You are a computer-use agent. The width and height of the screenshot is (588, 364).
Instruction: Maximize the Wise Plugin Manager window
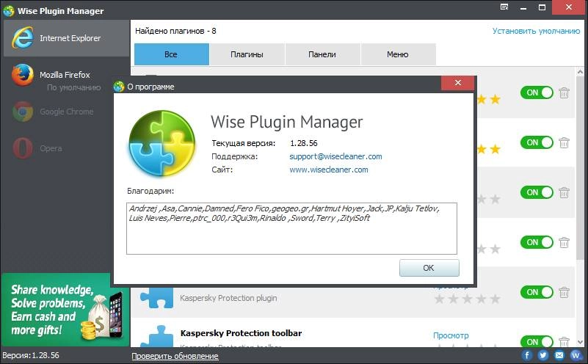coord(542,7)
